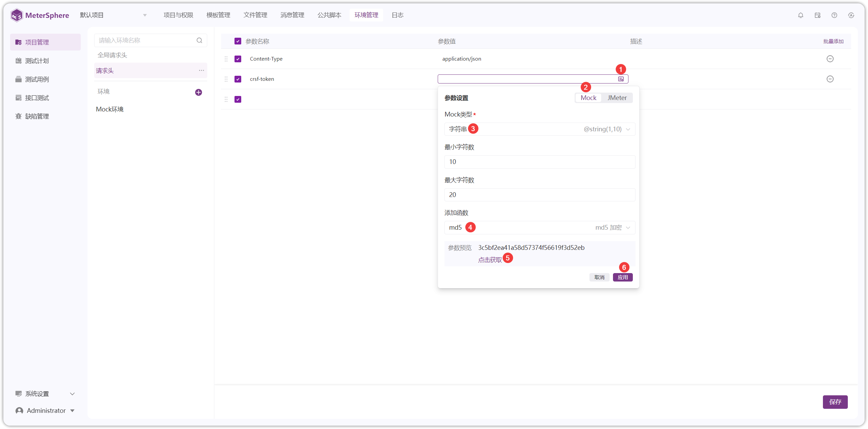Screen dimensions: 868x429
Task: Click the MeterSphere logo icon
Action: (16, 15)
